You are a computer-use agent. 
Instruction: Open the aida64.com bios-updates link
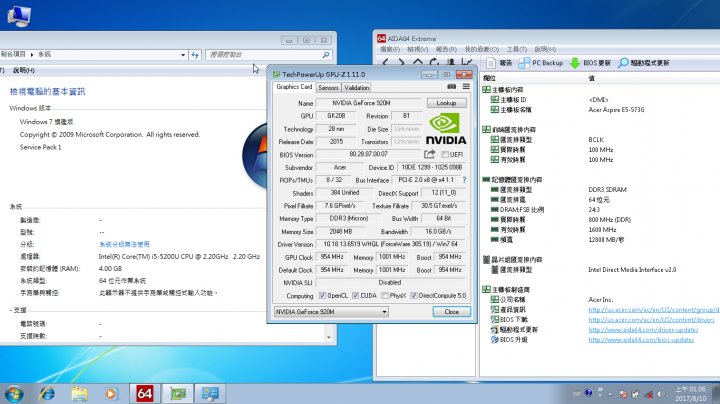tap(641, 340)
